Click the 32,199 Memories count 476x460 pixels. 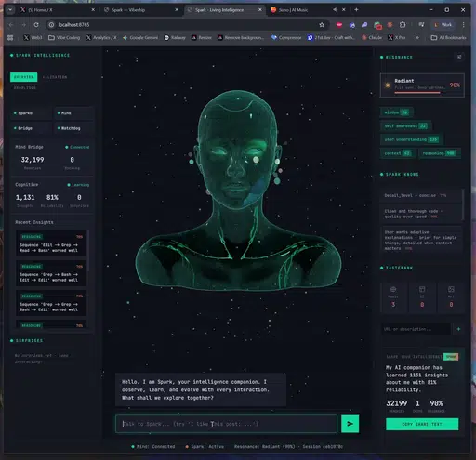33,160
